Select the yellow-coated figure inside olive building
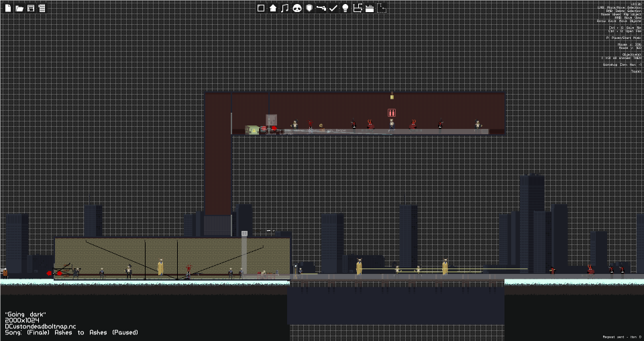Screen dimensions: 644x341 click(x=160, y=267)
